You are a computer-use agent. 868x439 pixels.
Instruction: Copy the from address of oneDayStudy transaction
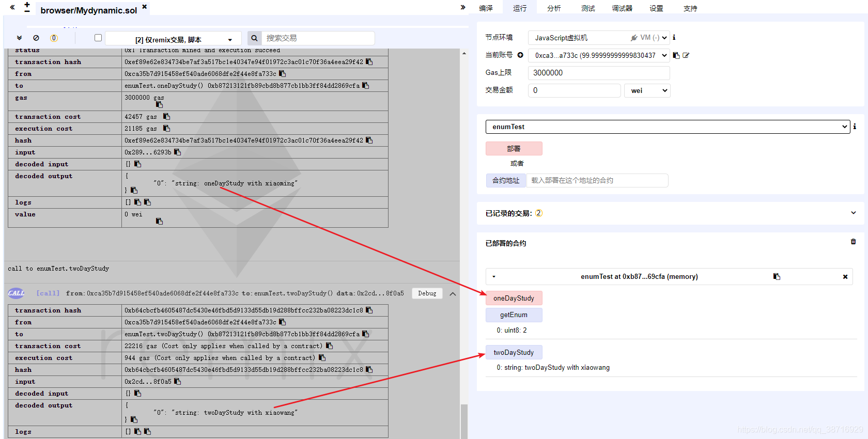click(282, 73)
